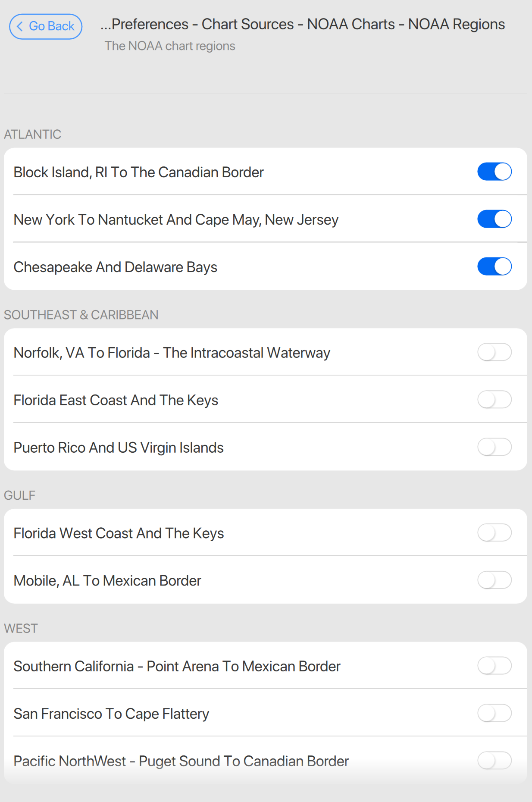Toggle Pacific NorthWest Puget Sound region
This screenshot has height=802, width=532.
pyautogui.click(x=494, y=761)
